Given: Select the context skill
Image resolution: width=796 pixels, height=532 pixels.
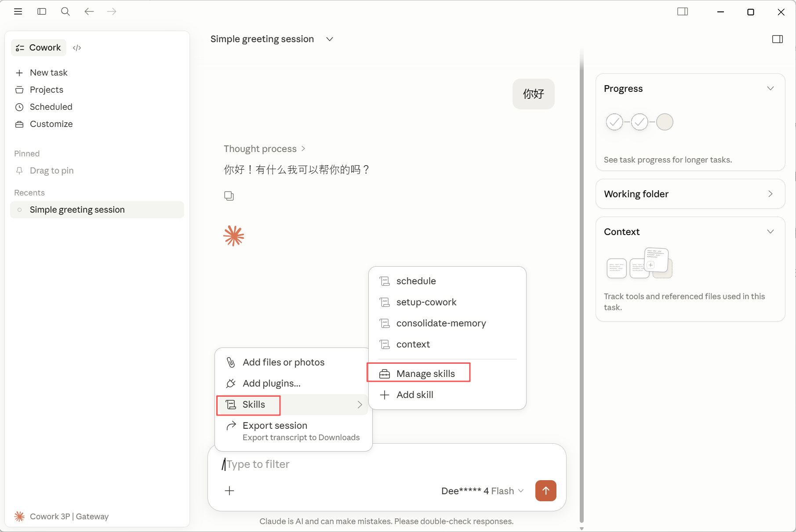Looking at the screenshot, I should pos(447,344).
